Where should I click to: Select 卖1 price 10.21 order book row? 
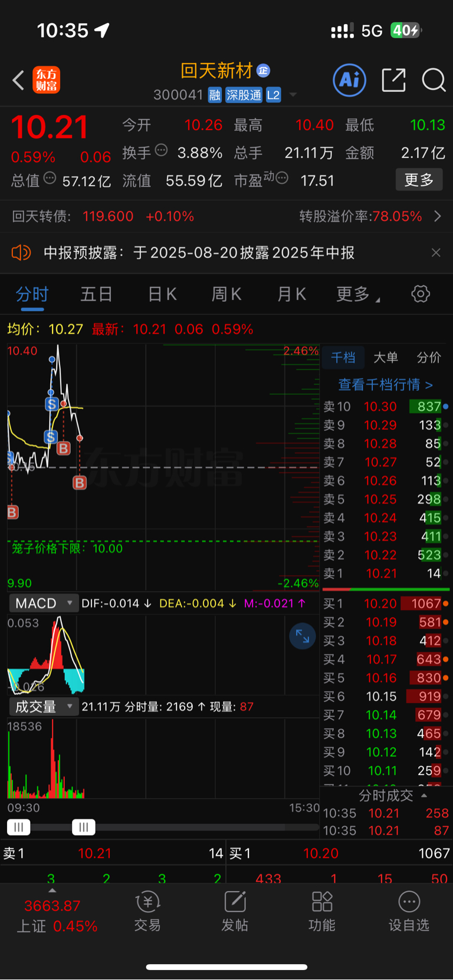(x=386, y=573)
